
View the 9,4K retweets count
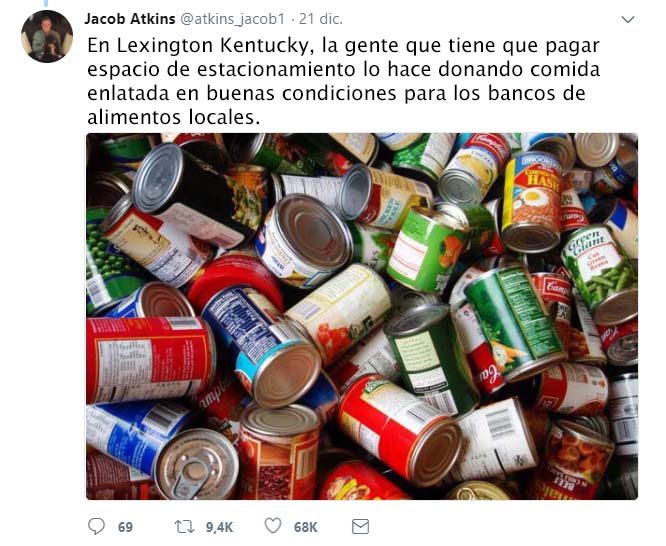point(219,527)
